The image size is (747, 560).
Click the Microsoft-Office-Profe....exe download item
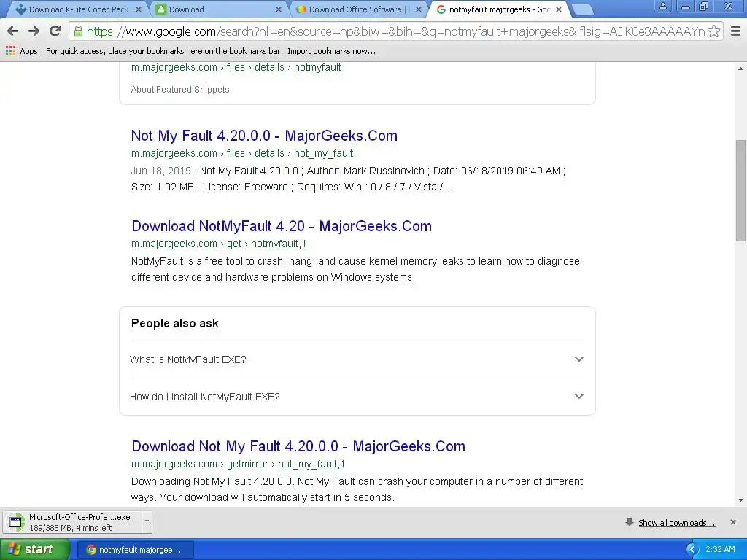(73, 522)
